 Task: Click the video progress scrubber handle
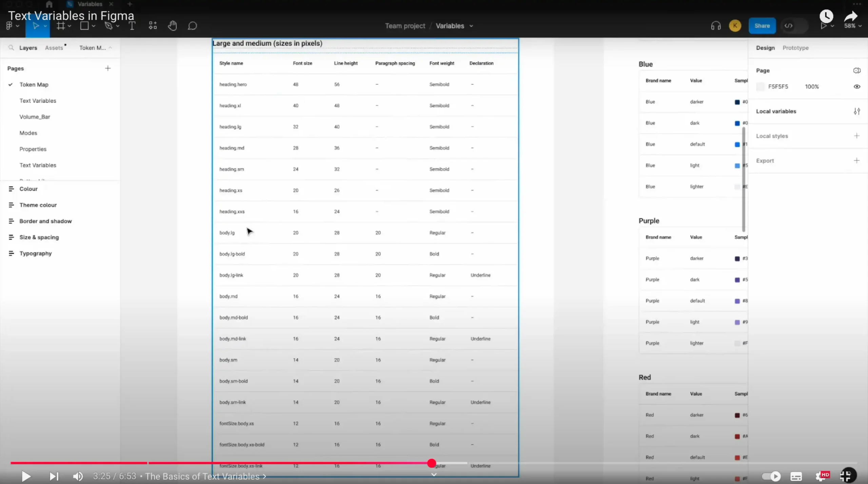click(432, 463)
